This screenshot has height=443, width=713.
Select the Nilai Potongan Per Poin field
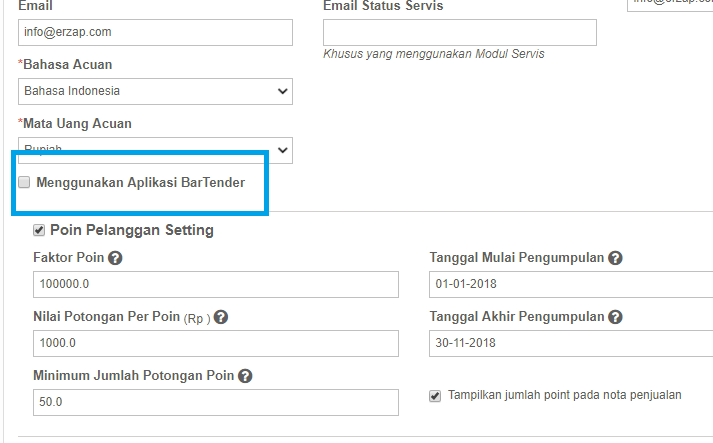coord(216,343)
